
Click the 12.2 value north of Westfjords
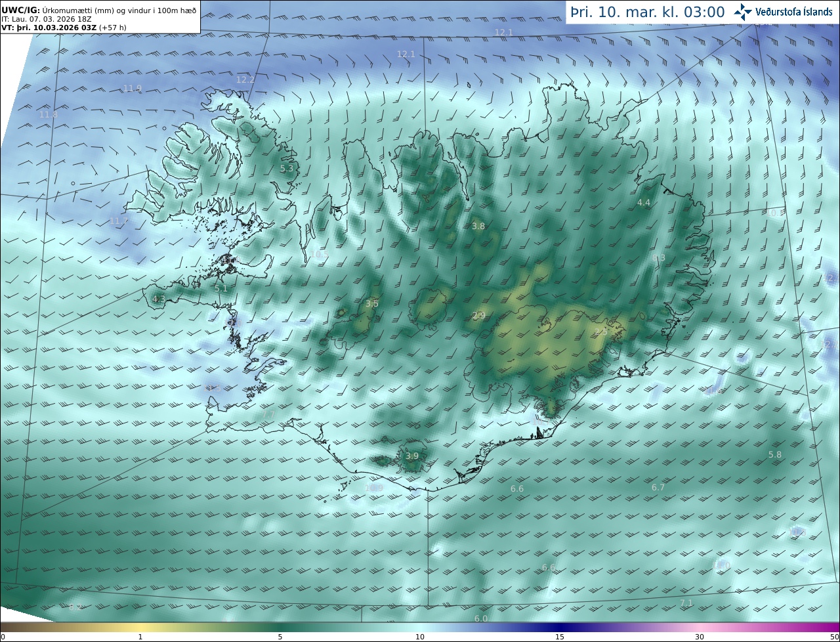245,79
